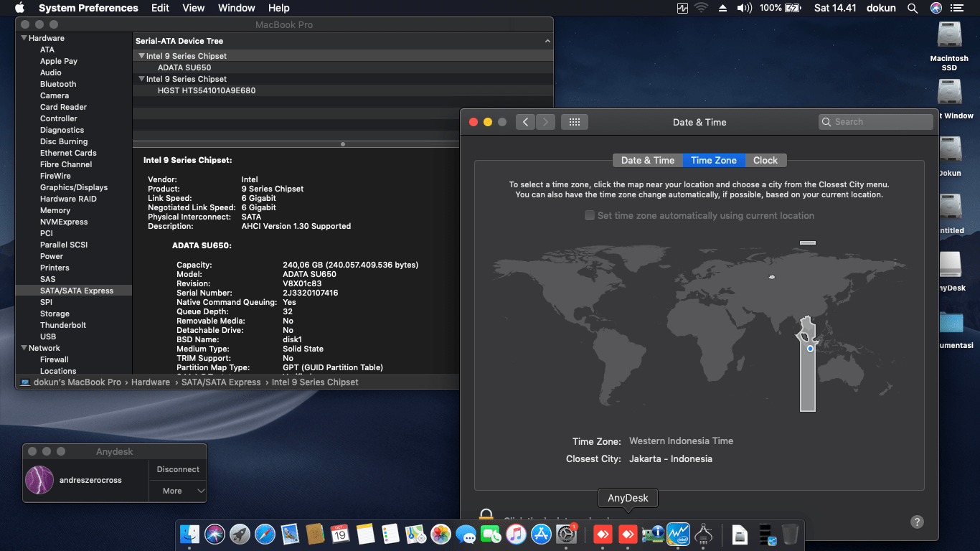This screenshot has height=551, width=980.
Task: Click the battery status menu icon
Action: pyautogui.click(x=793, y=8)
